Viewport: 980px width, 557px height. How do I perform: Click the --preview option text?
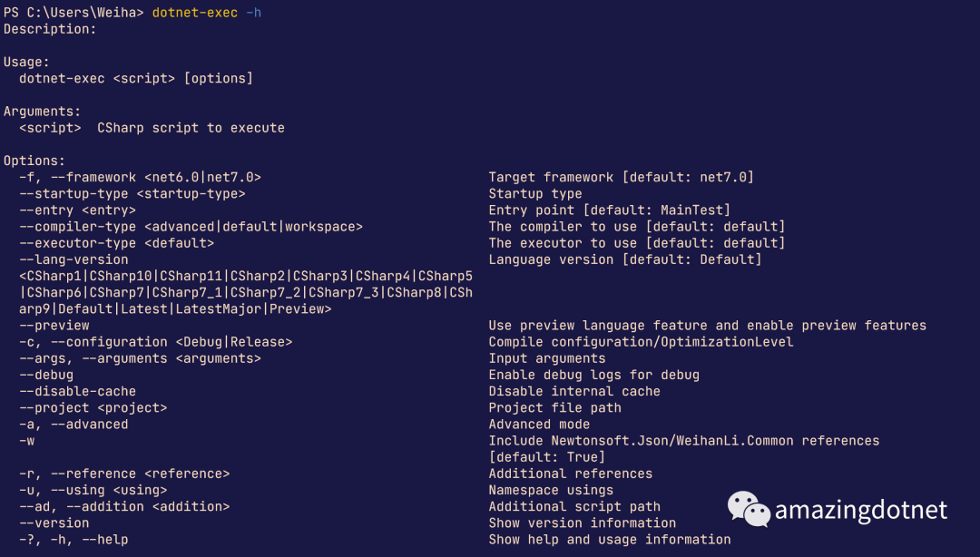(54, 326)
